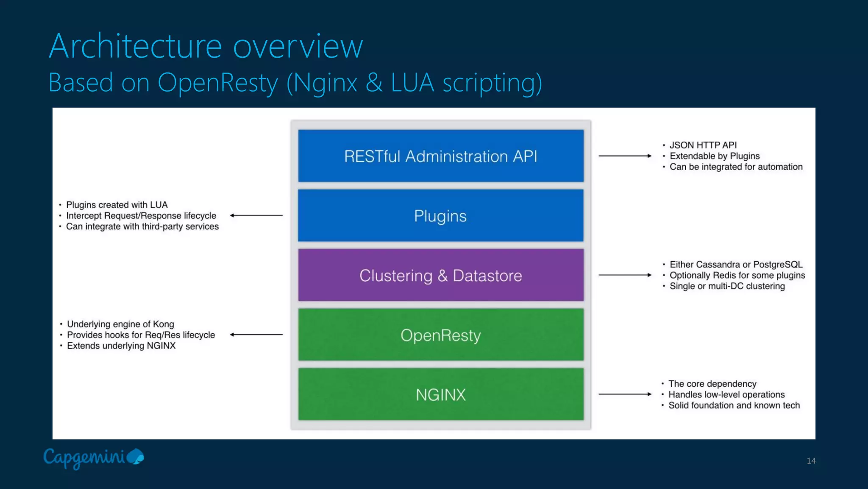The image size is (868, 489).
Task: Click the slide number 14
Action: click(811, 461)
